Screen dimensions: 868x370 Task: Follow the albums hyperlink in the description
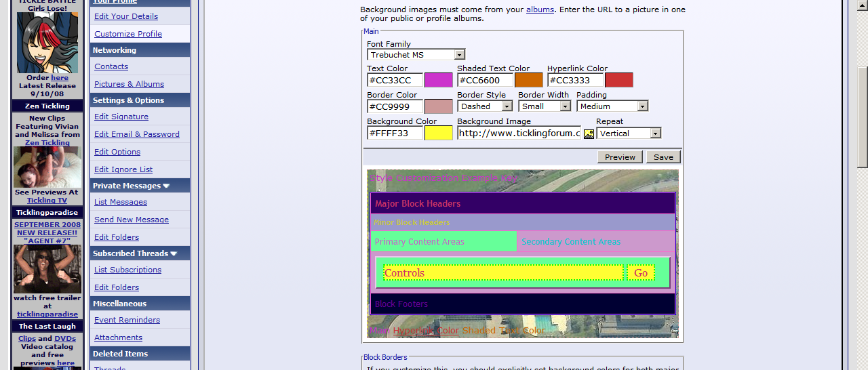coord(540,9)
